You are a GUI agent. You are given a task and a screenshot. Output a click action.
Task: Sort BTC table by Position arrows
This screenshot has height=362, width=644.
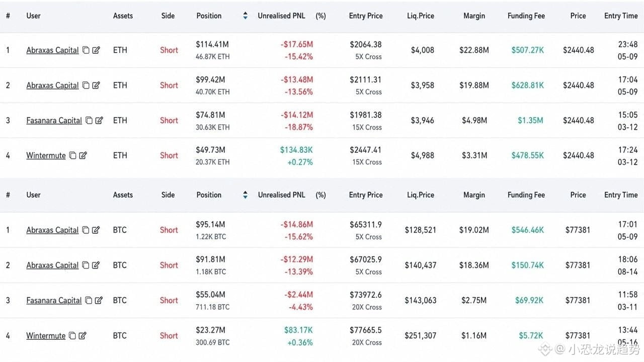245,195
